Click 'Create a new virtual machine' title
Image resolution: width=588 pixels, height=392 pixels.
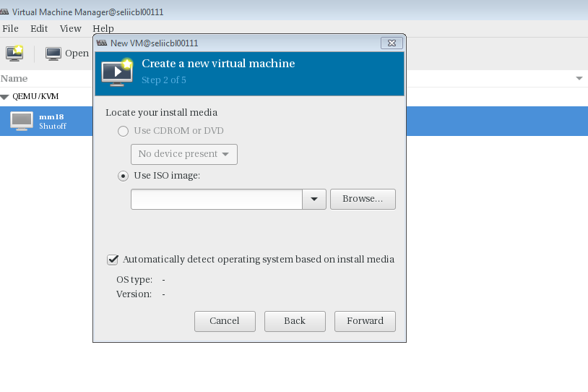(218, 64)
